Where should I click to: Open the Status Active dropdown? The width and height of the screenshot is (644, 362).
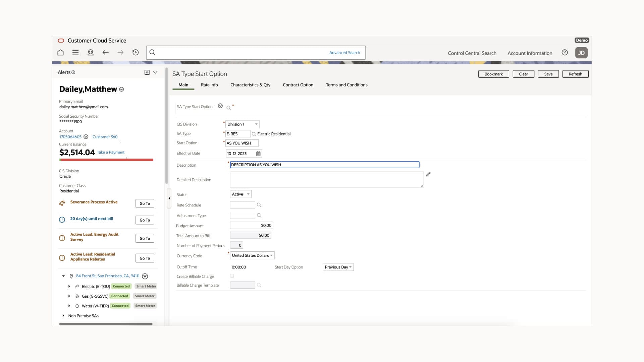coord(240,194)
